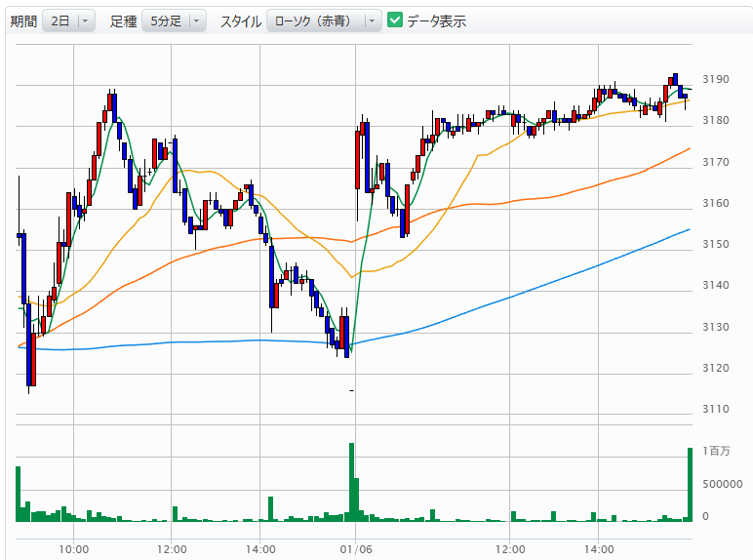Click the 500000 volume axis label
The image size is (753, 560).
tap(724, 483)
